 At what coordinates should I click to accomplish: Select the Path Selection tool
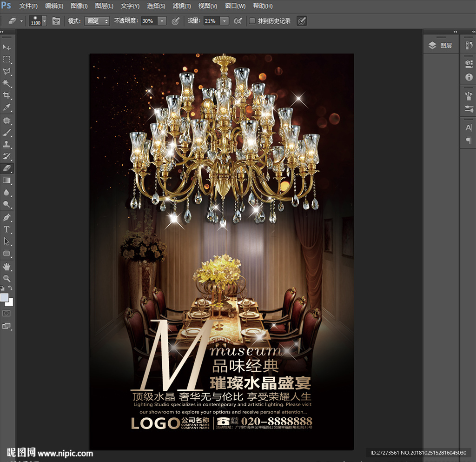tap(7, 241)
